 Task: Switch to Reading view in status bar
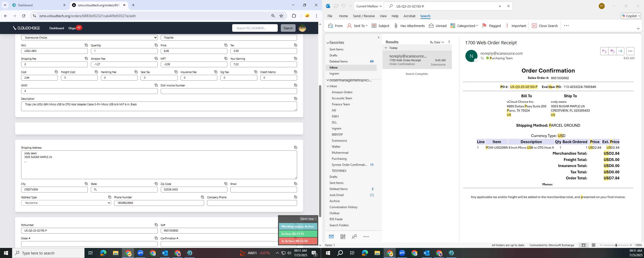(x=593, y=245)
